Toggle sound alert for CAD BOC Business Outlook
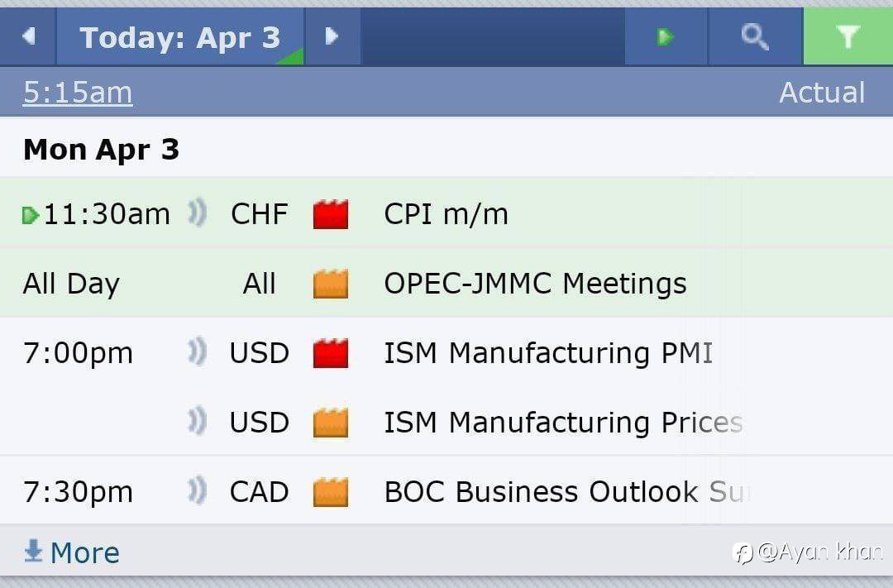 (x=197, y=492)
